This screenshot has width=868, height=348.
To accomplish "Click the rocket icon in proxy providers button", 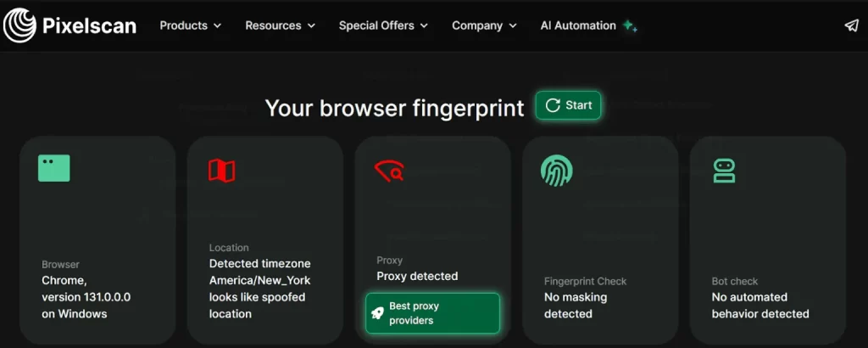I will (x=377, y=313).
